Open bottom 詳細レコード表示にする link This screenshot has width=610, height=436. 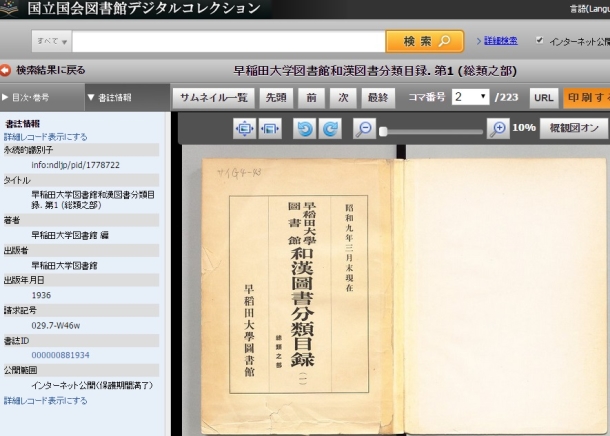(x=46, y=401)
